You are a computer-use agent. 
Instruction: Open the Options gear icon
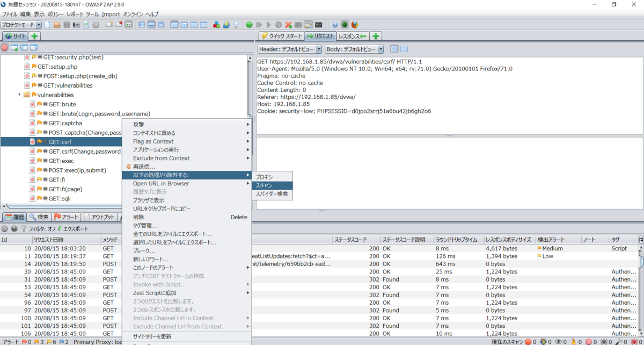(x=96, y=25)
